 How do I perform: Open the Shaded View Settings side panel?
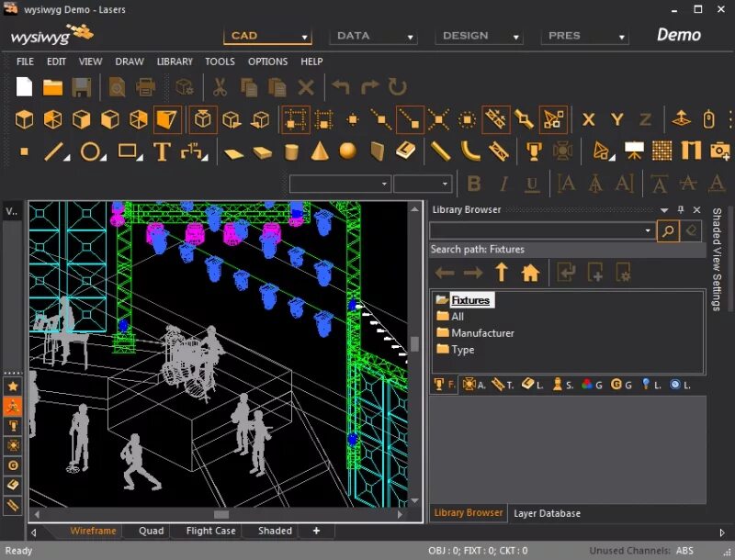[x=717, y=259]
